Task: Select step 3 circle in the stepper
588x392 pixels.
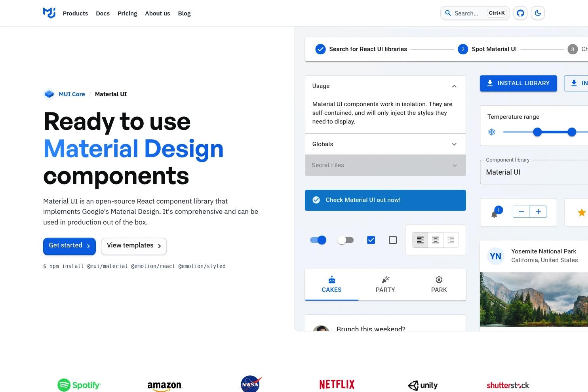Action: tap(572, 49)
